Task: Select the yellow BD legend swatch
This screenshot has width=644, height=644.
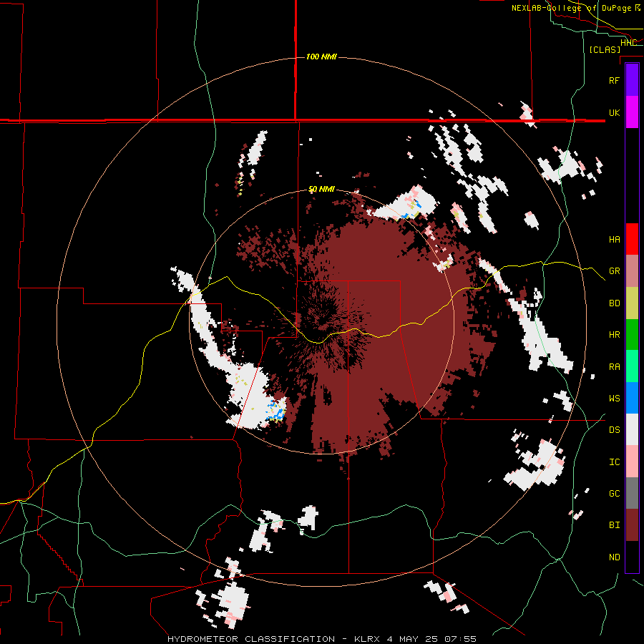Action: tap(632, 303)
